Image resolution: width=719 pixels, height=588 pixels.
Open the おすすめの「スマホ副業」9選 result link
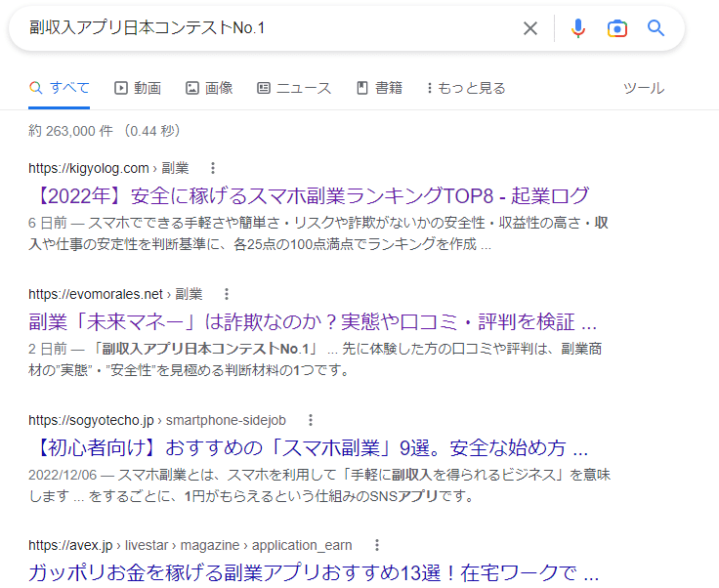coord(308,448)
